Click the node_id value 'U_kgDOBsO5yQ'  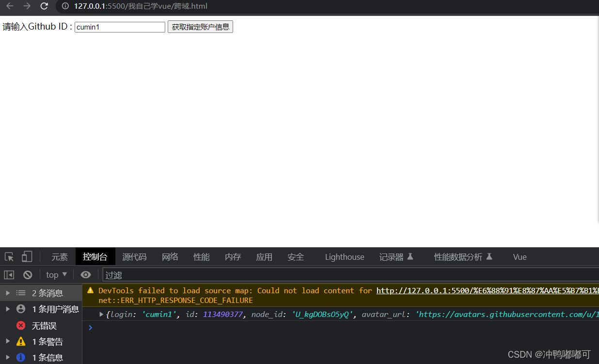[x=322, y=315]
